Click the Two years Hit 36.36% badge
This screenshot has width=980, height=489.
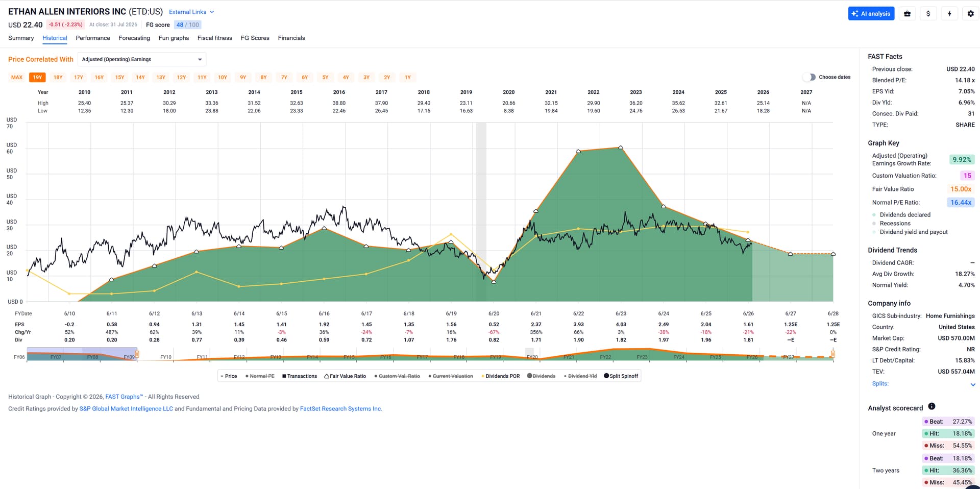tap(948, 471)
